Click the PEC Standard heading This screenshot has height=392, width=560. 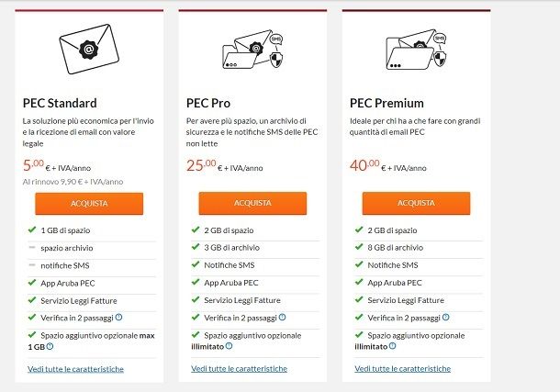coord(60,103)
